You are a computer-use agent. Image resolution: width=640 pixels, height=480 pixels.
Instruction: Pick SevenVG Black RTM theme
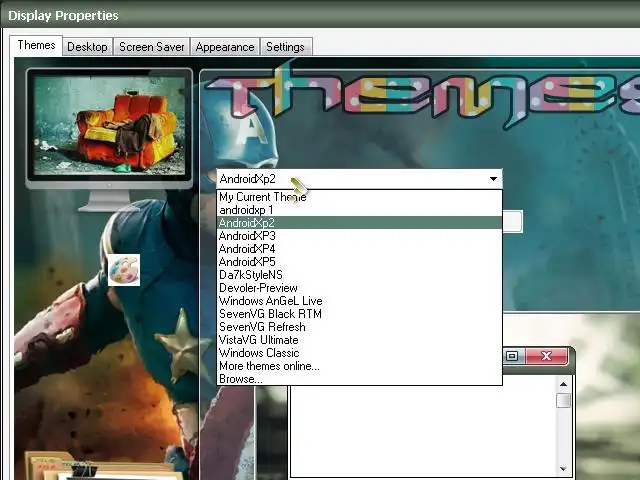359,314
